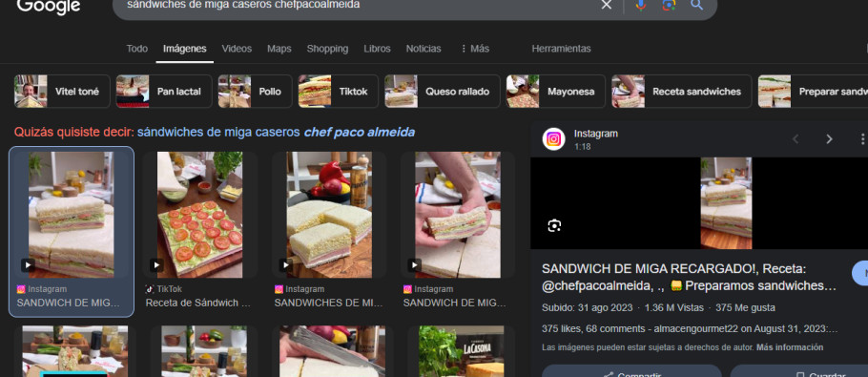Start voice search with the microphone icon
The image size is (868, 377).
pyautogui.click(x=640, y=5)
